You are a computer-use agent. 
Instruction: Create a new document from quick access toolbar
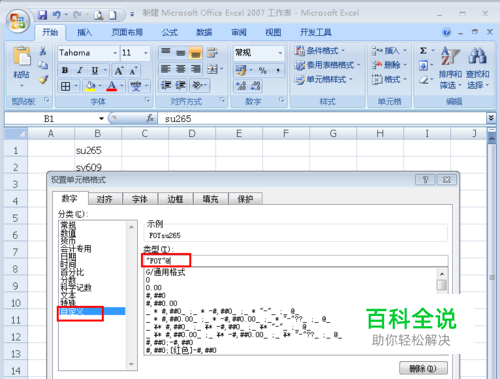coord(113,15)
